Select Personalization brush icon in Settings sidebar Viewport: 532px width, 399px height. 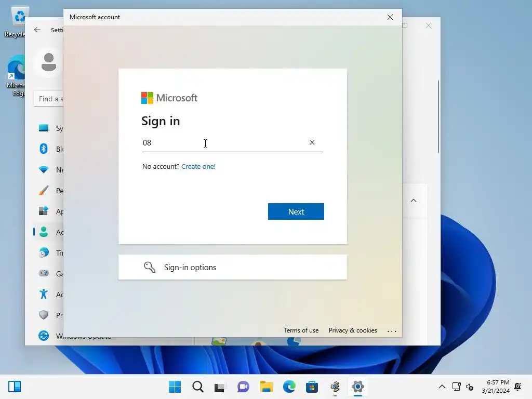click(x=44, y=190)
